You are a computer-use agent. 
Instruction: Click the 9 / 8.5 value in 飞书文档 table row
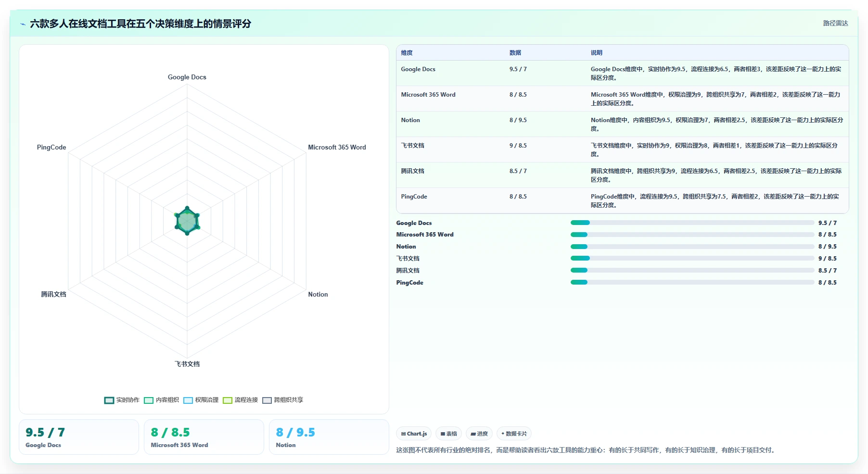click(518, 146)
